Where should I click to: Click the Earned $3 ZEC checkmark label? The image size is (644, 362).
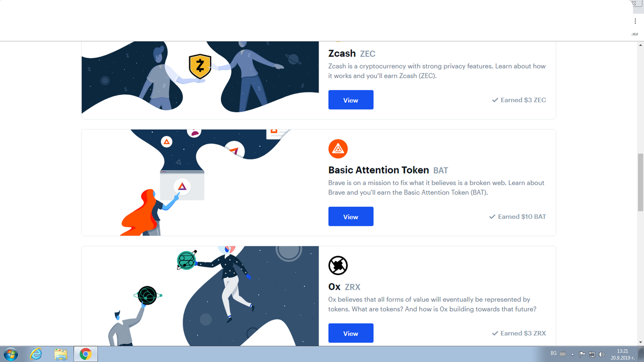pos(519,100)
